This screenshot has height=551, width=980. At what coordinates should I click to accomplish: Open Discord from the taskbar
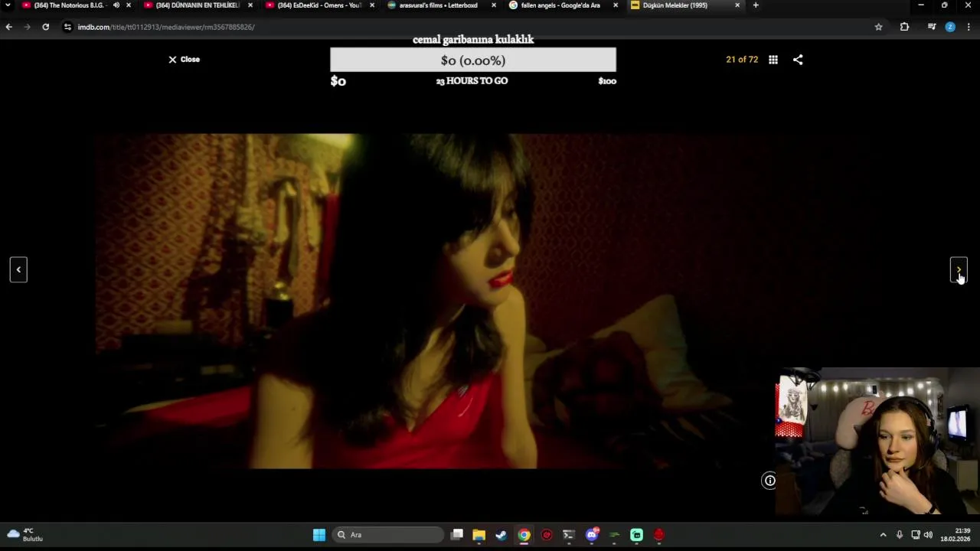tap(592, 535)
